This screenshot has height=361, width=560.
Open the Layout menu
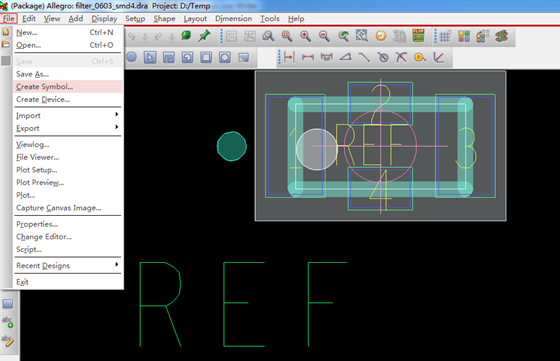[x=195, y=19]
